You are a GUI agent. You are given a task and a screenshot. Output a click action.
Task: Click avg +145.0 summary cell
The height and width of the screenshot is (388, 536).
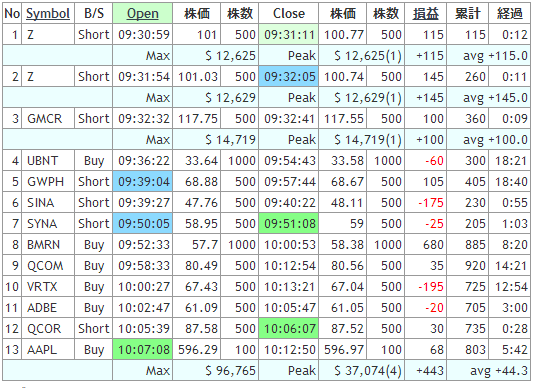point(489,97)
